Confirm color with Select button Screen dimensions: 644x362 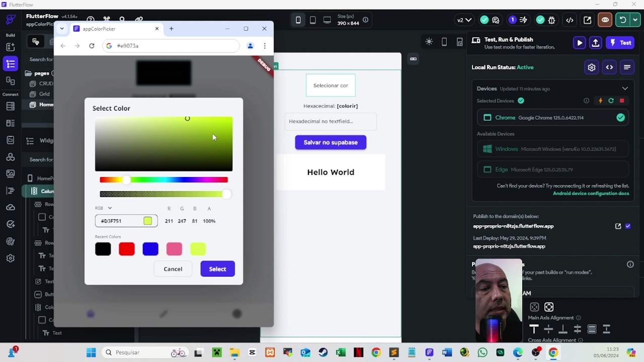[x=217, y=269]
